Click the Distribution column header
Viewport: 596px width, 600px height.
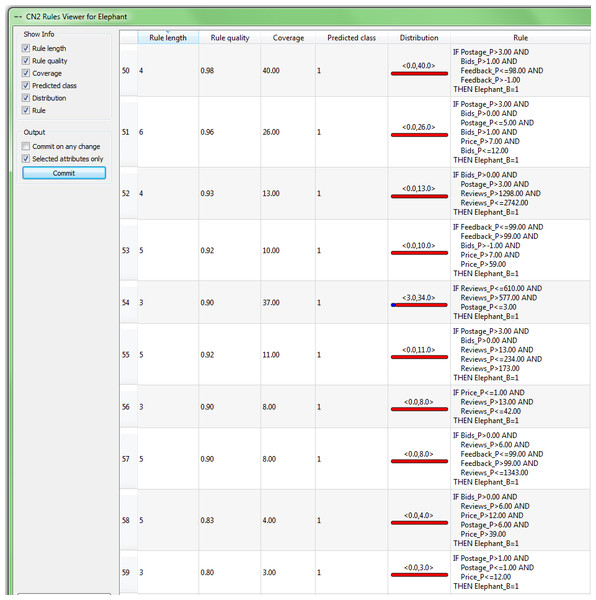point(419,38)
